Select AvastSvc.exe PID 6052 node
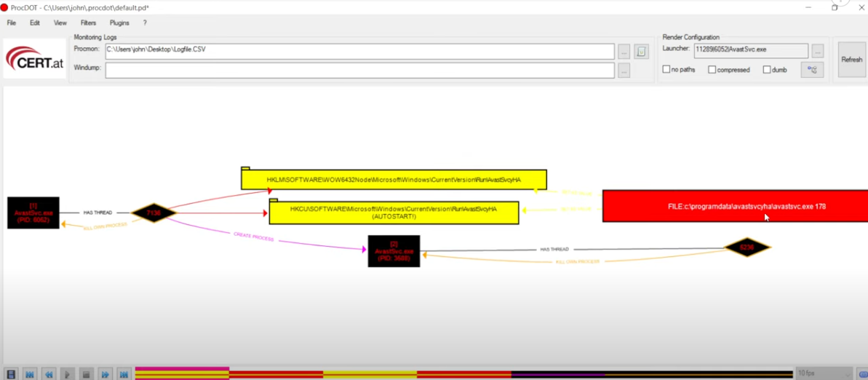The image size is (868, 380). coord(33,212)
